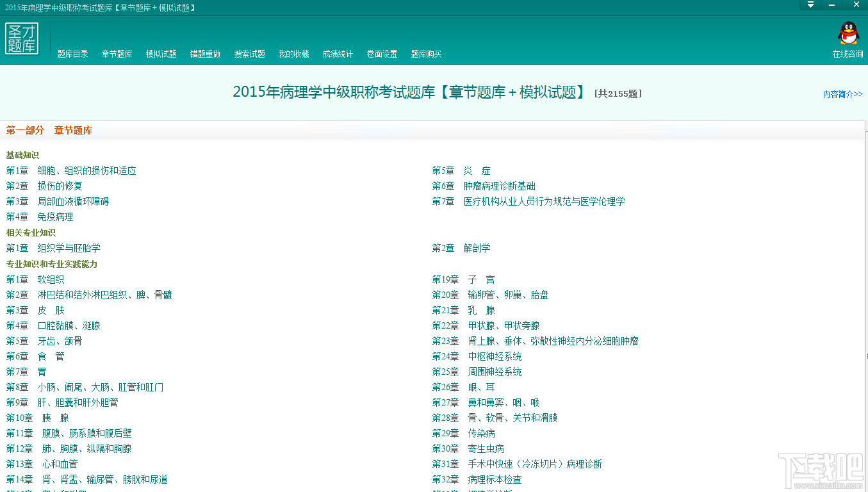Open 第6章 肿瘤病理诊断基础
868x492 pixels.
click(484, 186)
